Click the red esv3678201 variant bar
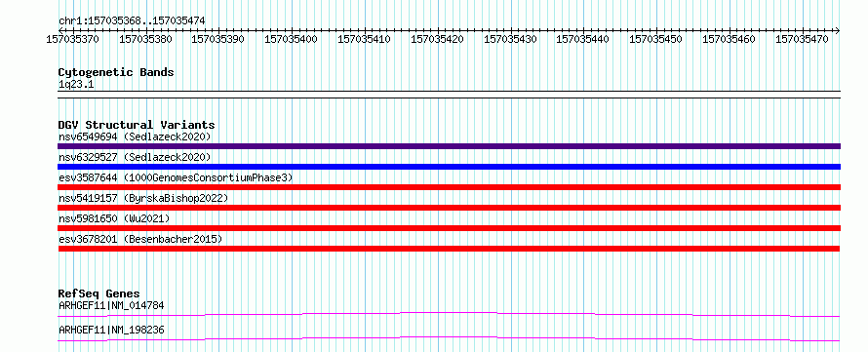This screenshot has height=352, width=868. pyautogui.click(x=449, y=249)
